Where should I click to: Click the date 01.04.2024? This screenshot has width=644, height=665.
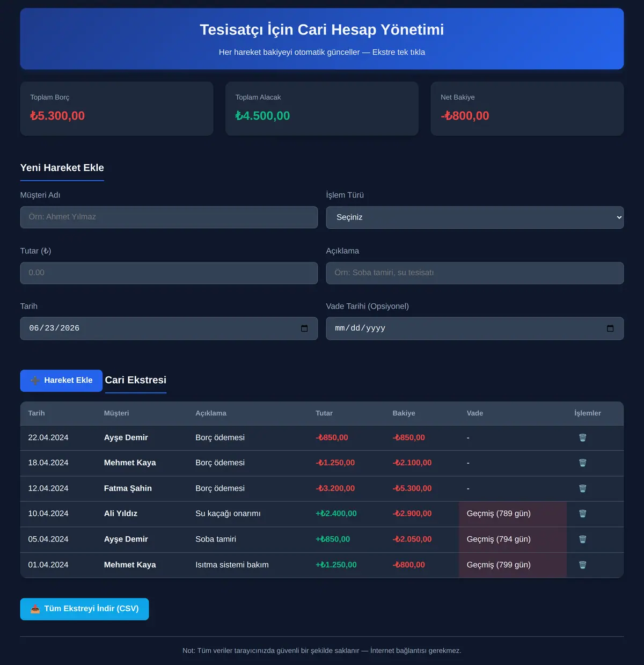click(x=48, y=565)
